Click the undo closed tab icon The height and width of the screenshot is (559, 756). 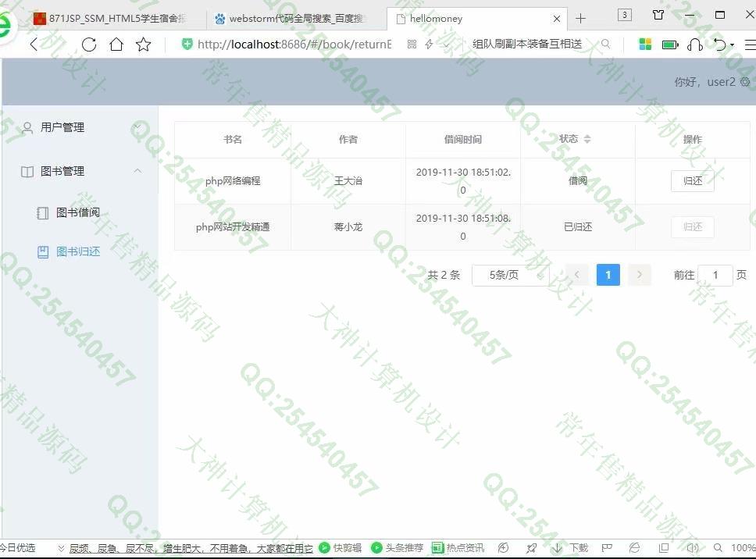click(x=720, y=45)
